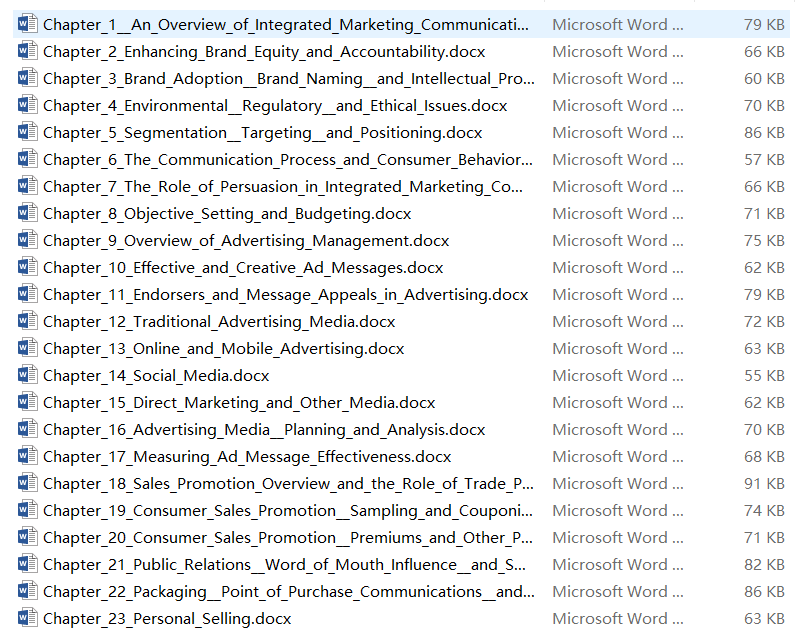
Task: Click the Word icon beside Chapter_11_Endorsers
Action: 27,293
